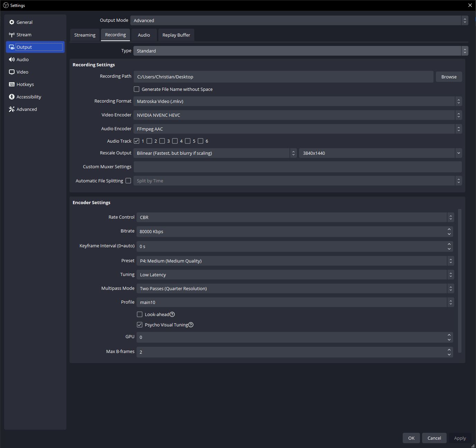Switch to the Streaming tab
Screen dimensions: 476x448
(x=85, y=35)
